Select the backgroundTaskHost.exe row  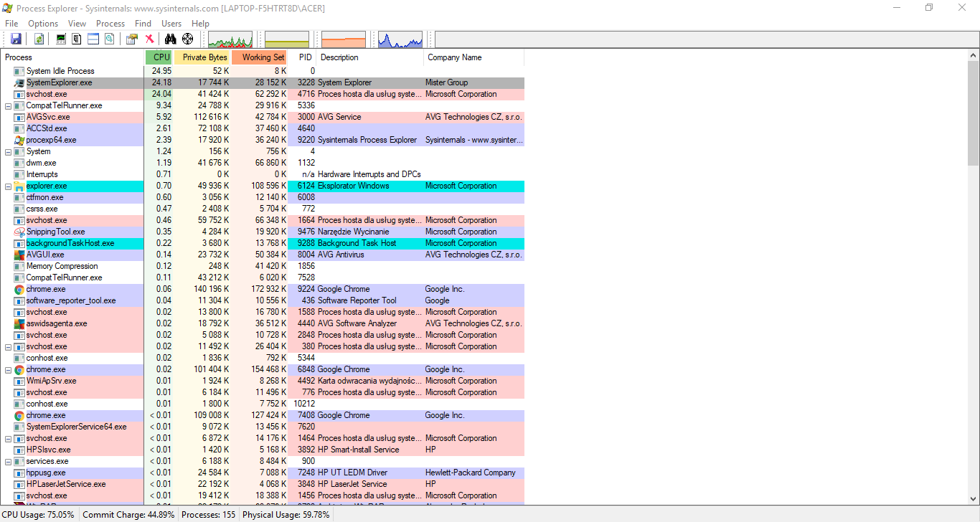pos(263,243)
